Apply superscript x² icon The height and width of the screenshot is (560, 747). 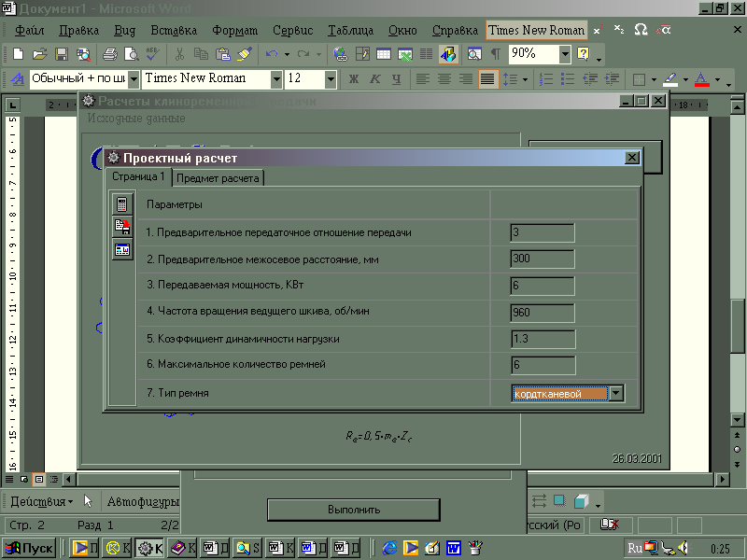point(598,31)
